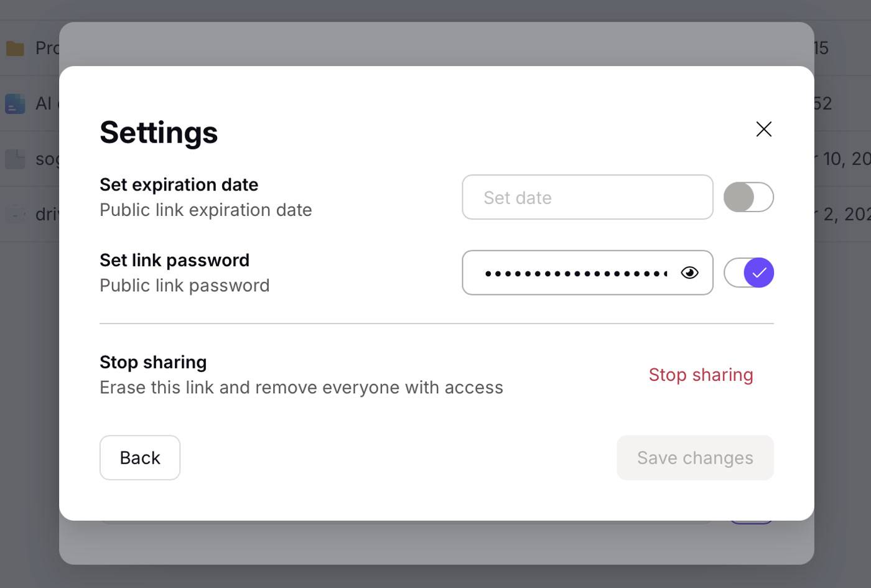Select the gray file icon beside sog
The image size is (871, 588).
tap(15, 159)
